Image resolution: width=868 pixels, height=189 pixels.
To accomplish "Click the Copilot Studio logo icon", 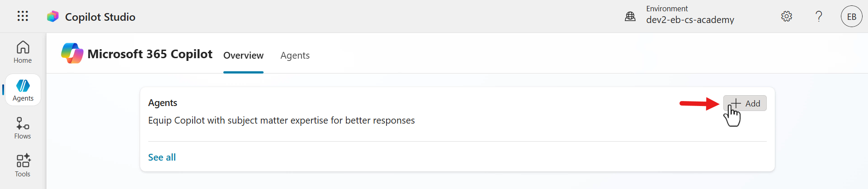I will click(53, 17).
